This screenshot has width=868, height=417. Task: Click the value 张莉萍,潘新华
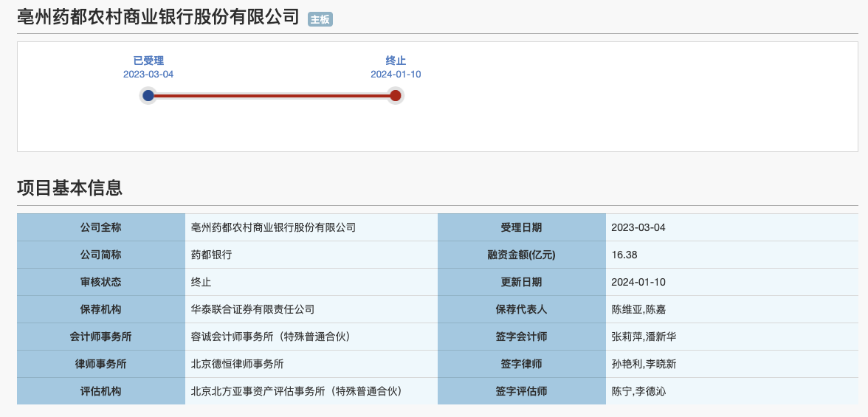click(644, 337)
